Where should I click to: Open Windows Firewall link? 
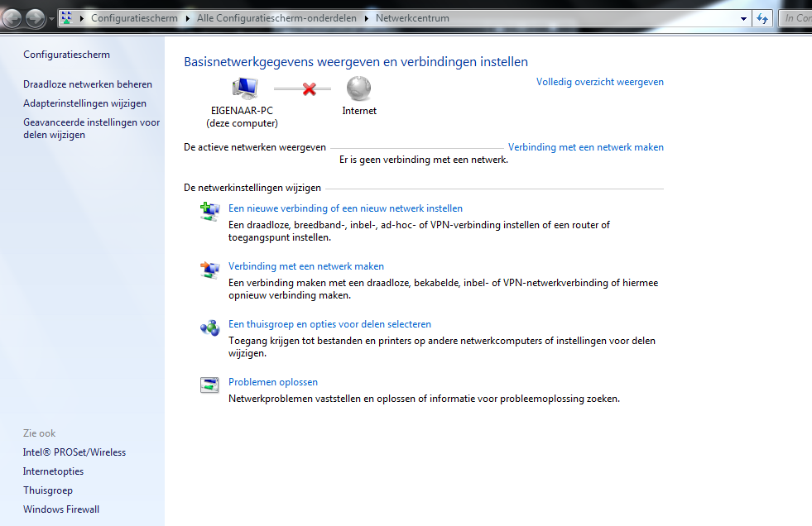61,509
